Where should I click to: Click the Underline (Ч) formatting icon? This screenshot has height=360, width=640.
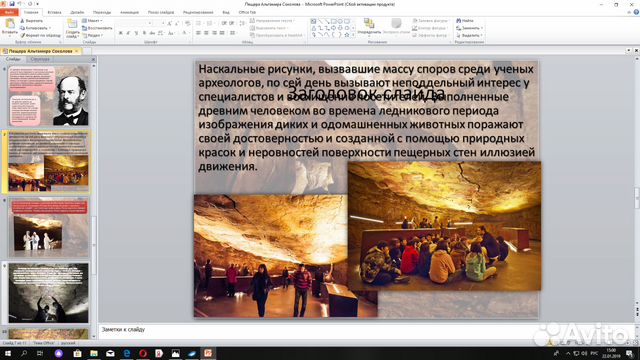click(136, 33)
